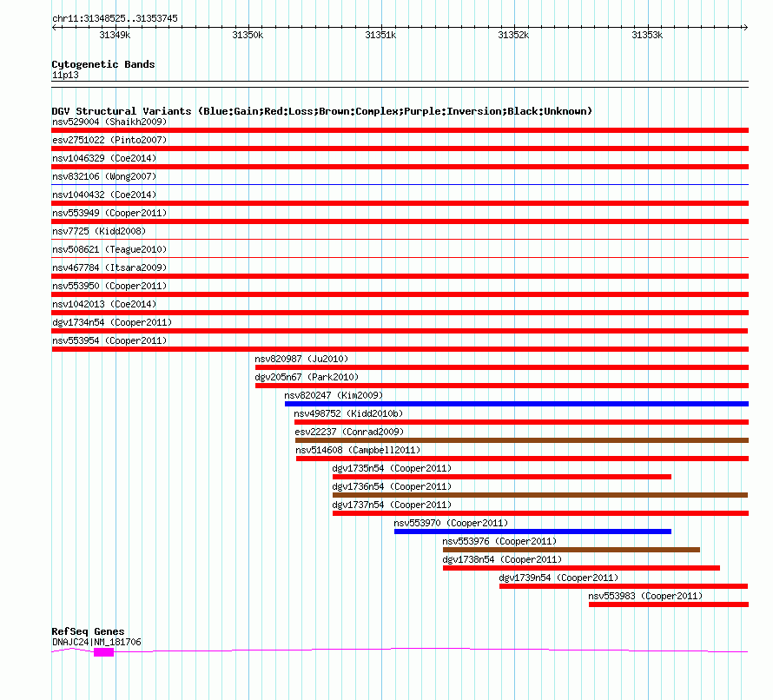The height and width of the screenshot is (700, 773).
Task: Click the blue gain bar under nsv553970
Action: point(532,532)
